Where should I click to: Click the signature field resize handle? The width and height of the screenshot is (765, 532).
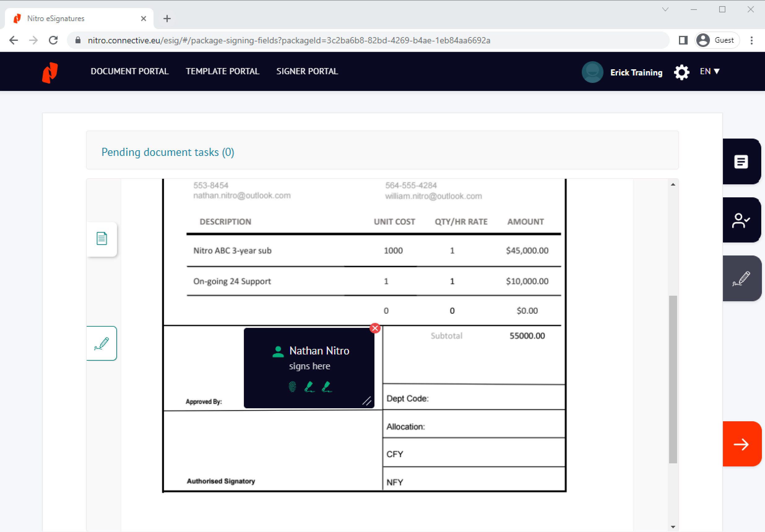click(367, 401)
